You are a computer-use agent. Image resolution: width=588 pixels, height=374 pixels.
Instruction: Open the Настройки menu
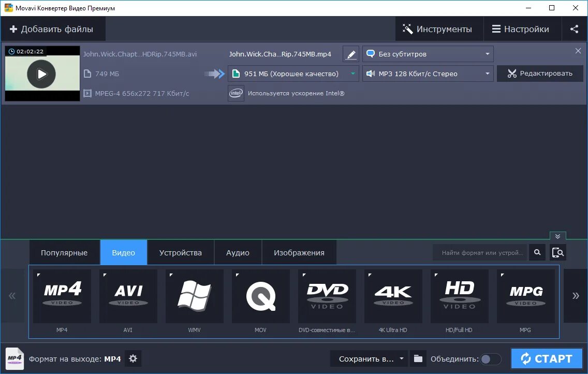(x=522, y=29)
